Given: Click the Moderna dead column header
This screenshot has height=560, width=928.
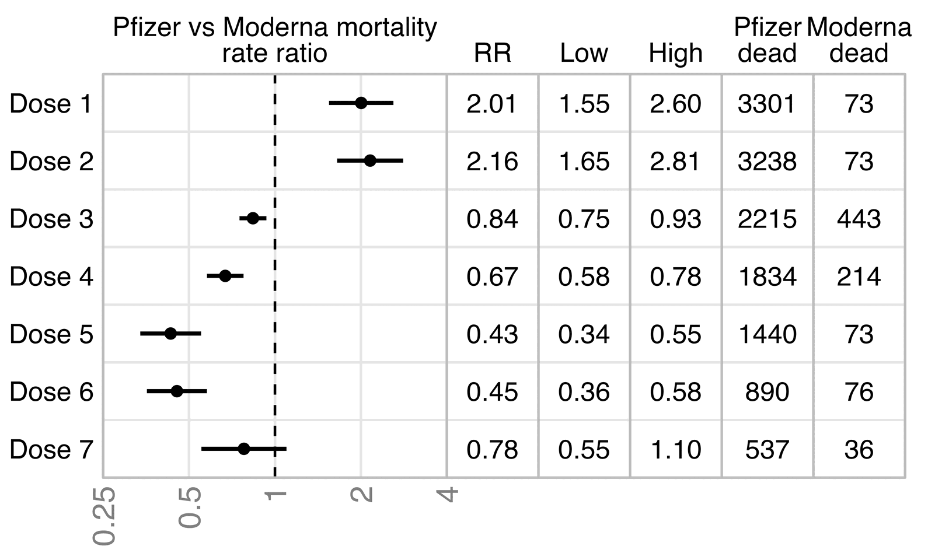Looking at the screenshot, I should click(x=859, y=40).
